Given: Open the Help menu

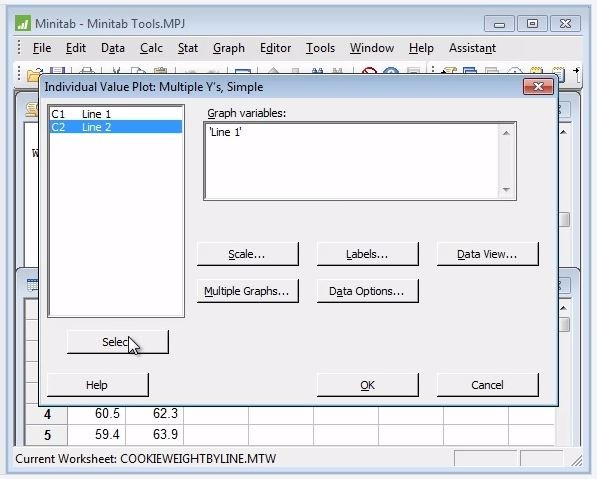Looking at the screenshot, I should click(x=421, y=48).
